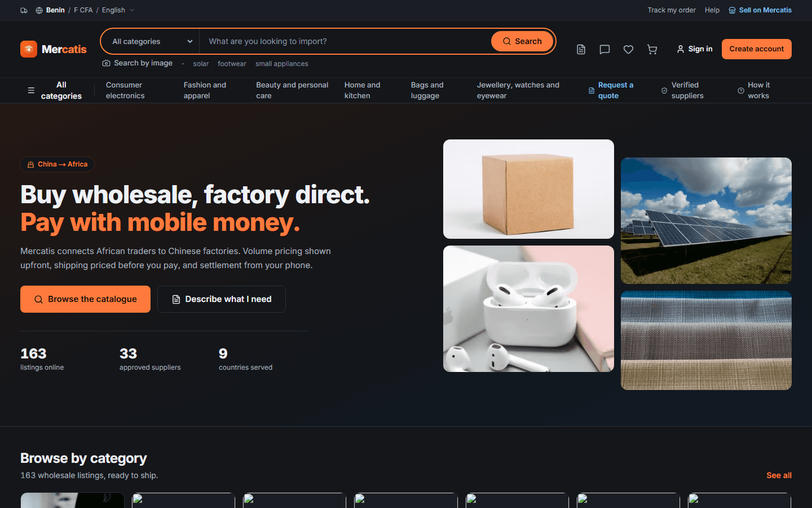
Task: Click the Browse by category heading
Action: click(x=83, y=458)
